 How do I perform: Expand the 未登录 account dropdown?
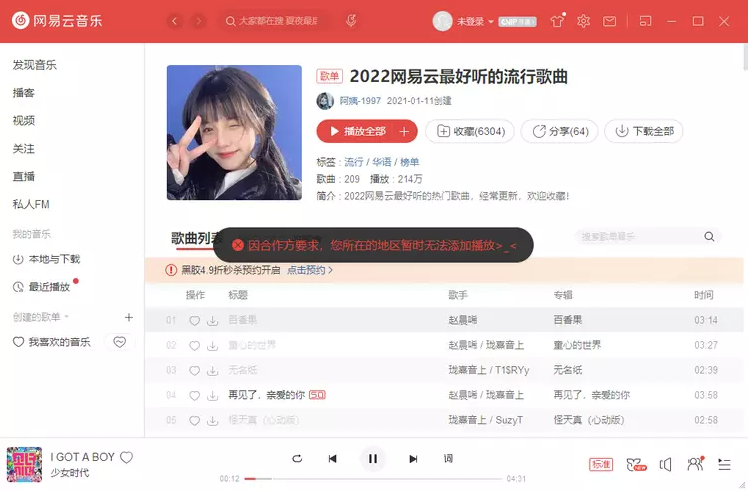tap(491, 21)
